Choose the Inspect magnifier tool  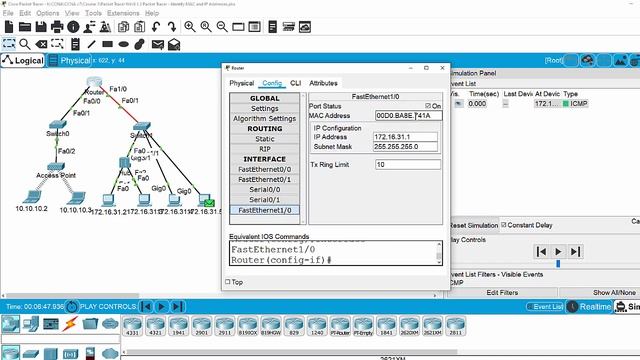coord(25,44)
